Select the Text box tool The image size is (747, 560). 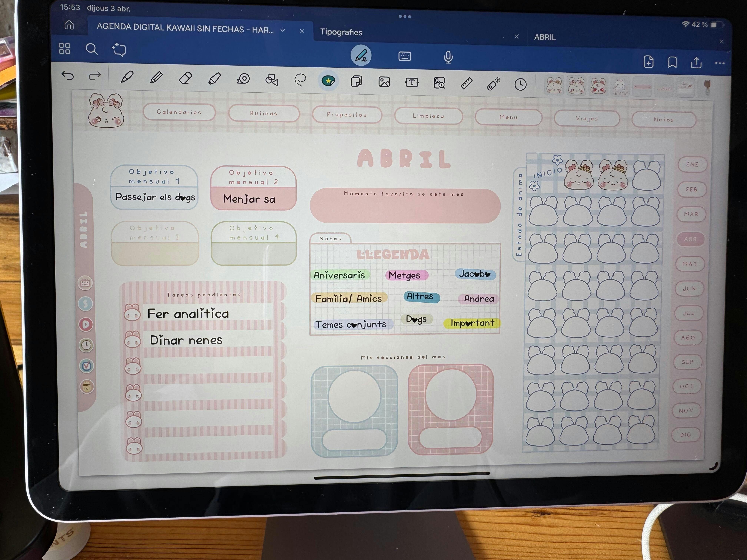click(412, 82)
